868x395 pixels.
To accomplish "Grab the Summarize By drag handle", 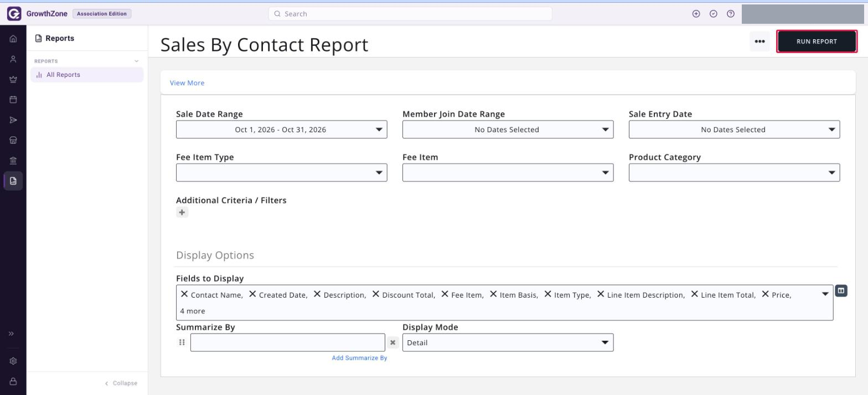I will pyautogui.click(x=182, y=342).
